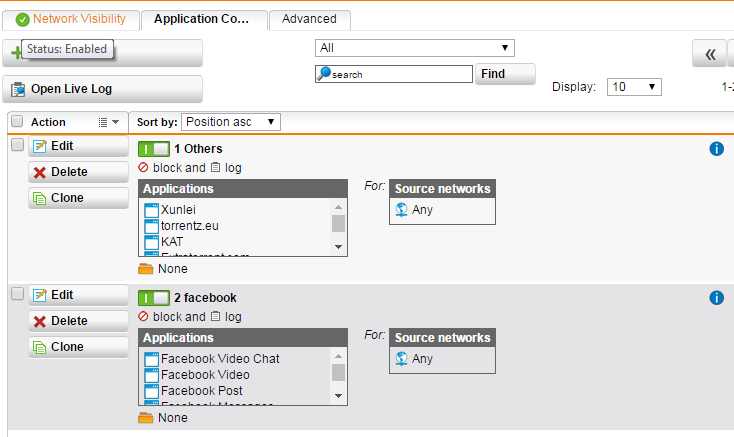
Task: Click the Facebook Video Chat application icon
Action: (x=151, y=359)
